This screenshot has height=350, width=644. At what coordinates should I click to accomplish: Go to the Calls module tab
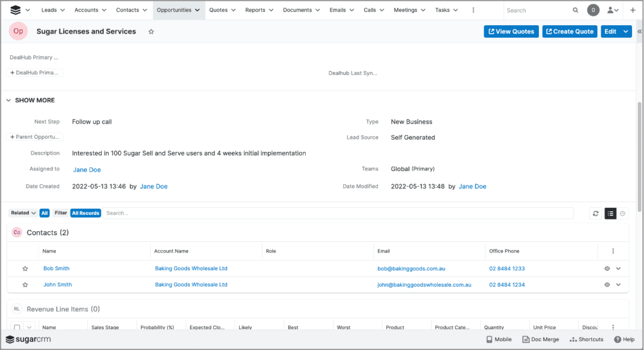(x=370, y=10)
